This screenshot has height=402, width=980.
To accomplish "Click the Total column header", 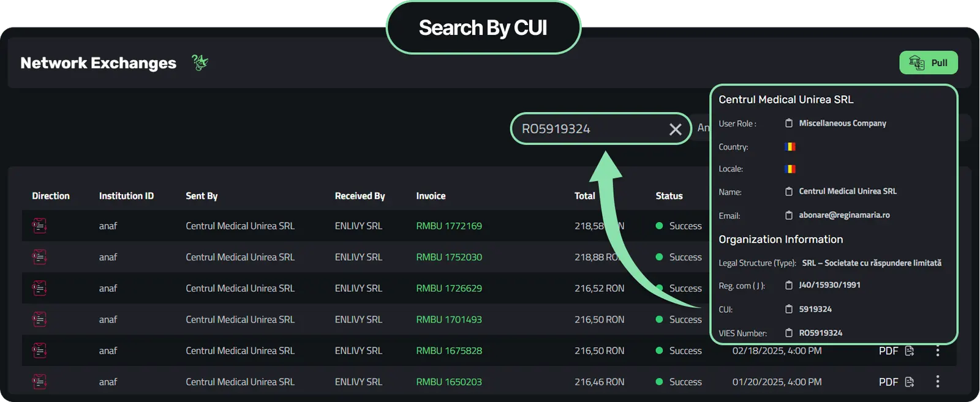I will click(584, 196).
